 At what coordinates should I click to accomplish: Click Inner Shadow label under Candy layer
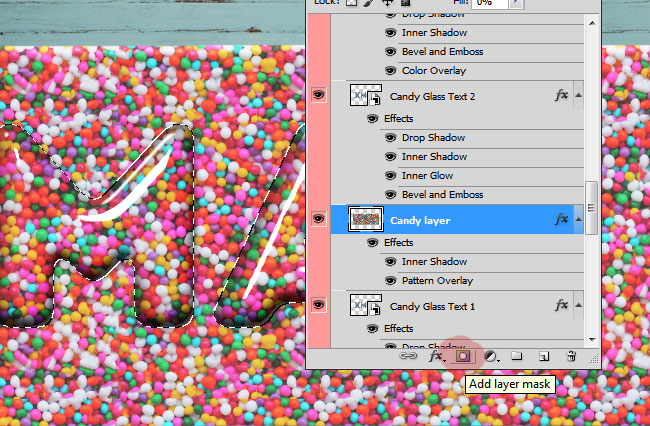434,262
